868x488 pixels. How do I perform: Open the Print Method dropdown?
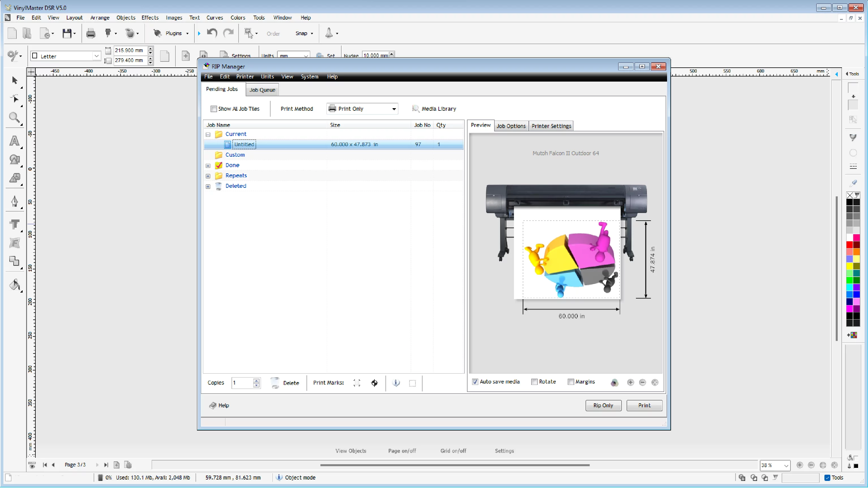[362, 108]
